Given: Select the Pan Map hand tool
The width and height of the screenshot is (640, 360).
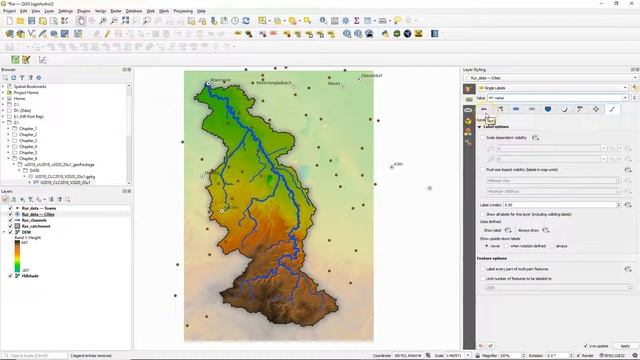Looking at the screenshot, I should point(81,21).
